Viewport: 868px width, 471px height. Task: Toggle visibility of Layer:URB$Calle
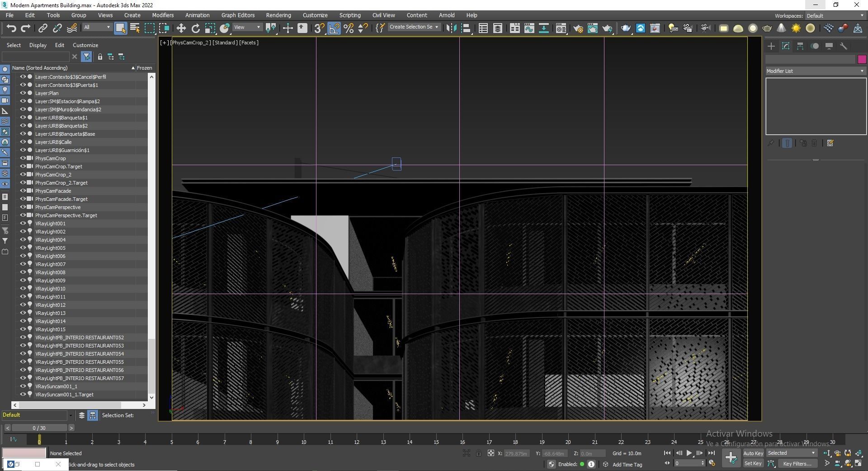pyautogui.click(x=23, y=142)
